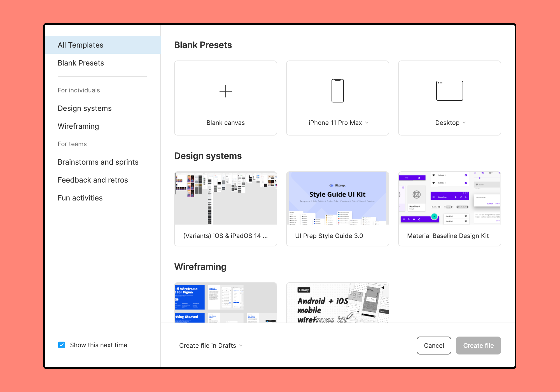Select Blank Presets in the sidebar
This screenshot has width=560, height=392.
(102, 63)
